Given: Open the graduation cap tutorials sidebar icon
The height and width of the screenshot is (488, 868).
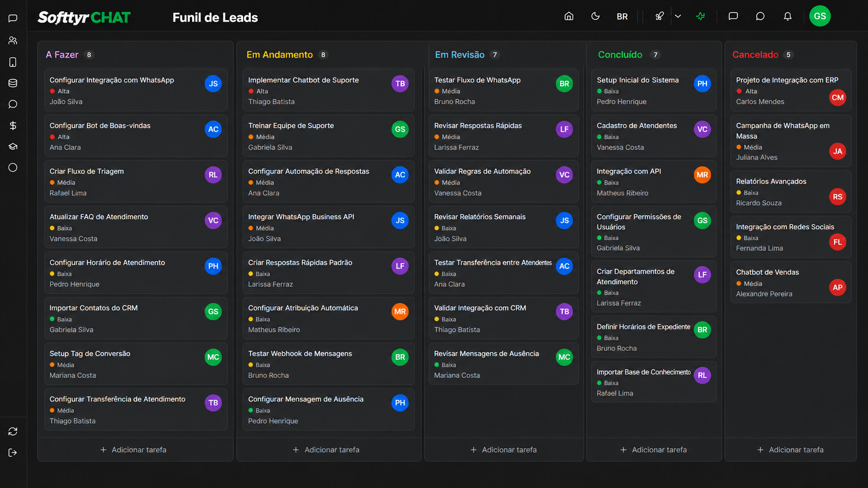Looking at the screenshot, I should (13, 146).
